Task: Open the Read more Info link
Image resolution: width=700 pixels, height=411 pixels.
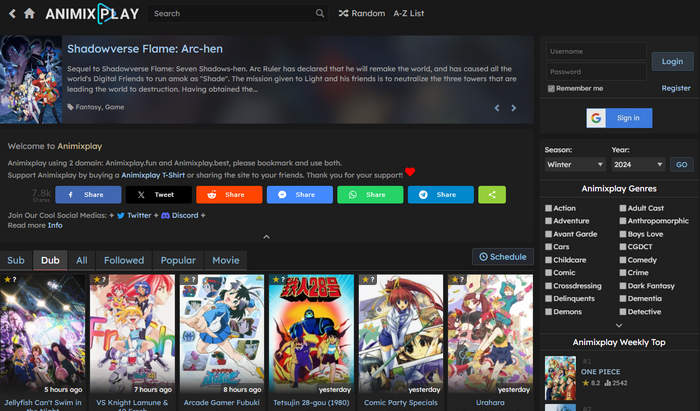Action: [x=55, y=225]
